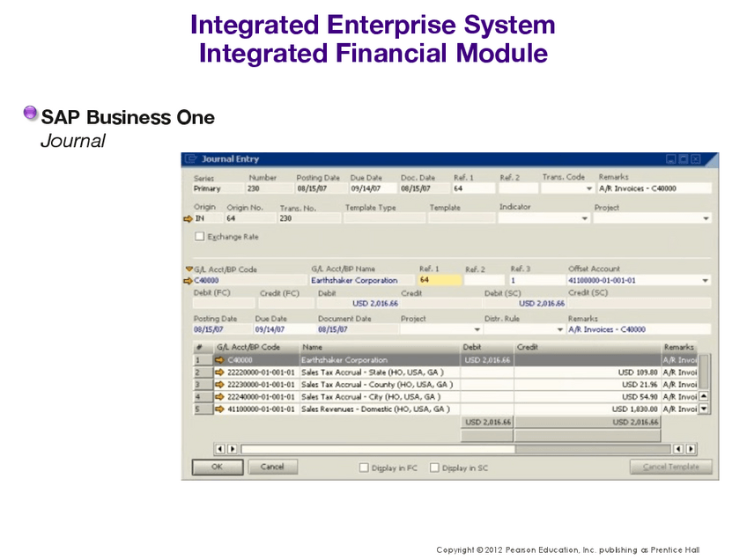This screenshot has width=747, height=560.
Task: Click the Cancel Template button
Action: [670, 467]
